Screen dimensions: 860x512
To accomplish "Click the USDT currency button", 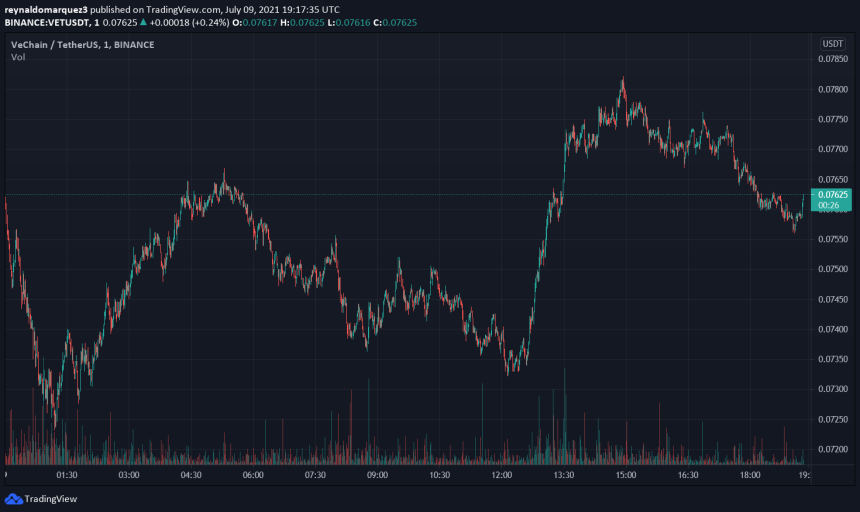I will (832, 44).
